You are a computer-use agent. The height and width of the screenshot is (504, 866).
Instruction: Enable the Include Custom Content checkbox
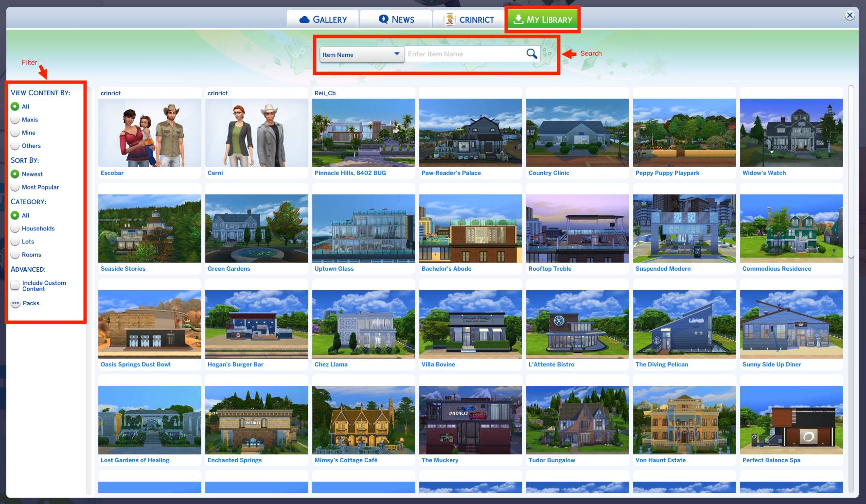[15, 285]
